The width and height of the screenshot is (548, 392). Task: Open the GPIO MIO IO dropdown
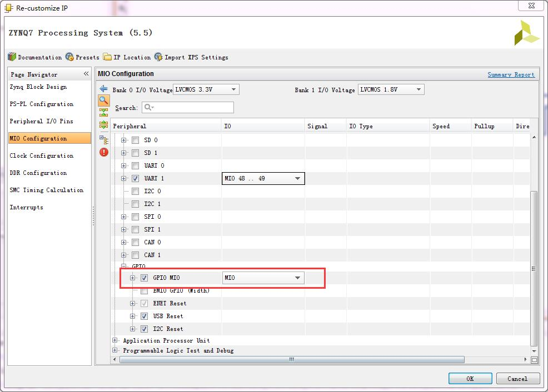click(x=263, y=278)
